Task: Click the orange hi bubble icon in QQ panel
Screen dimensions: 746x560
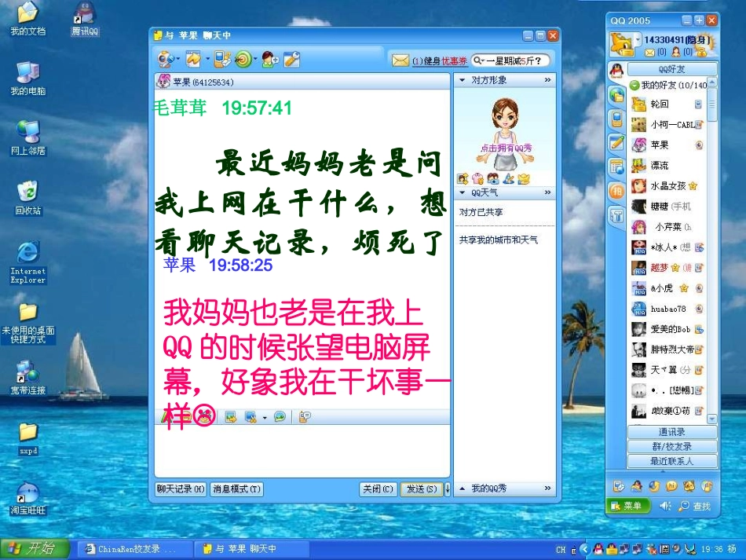Action: coord(671,485)
